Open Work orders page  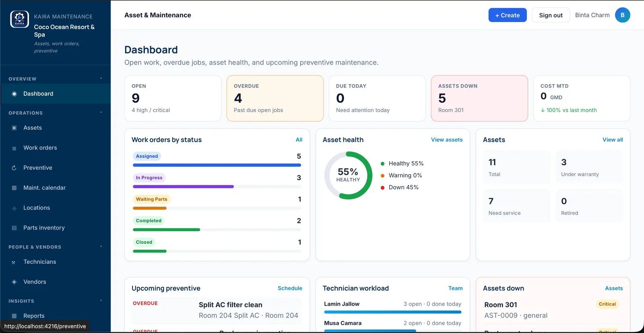click(x=56, y=148)
